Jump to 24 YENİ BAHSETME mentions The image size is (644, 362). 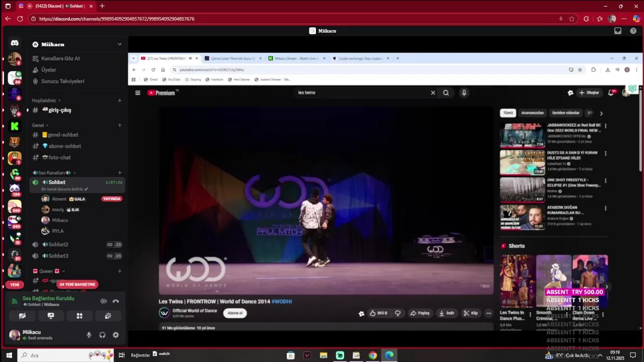pos(77,284)
